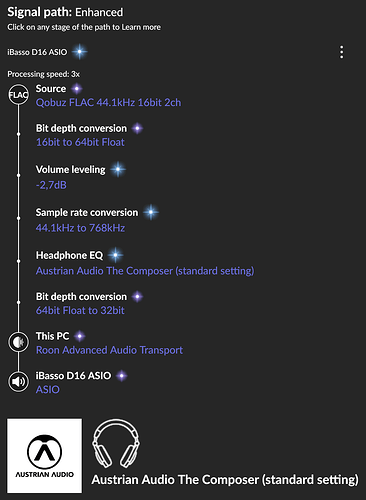Viewport: 366px width, 500px height.
Task: Open the 44.1kHz to 768kHz conversion details
Action: pyautogui.click(x=80, y=228)
